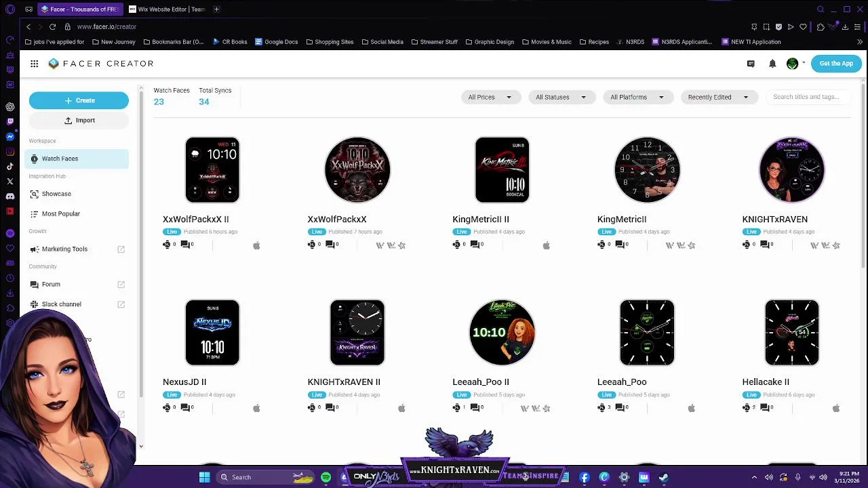The height and width of the screenshot is (488, 868).
Task: Open the Hellacake II title link
Action: point(766,382)
